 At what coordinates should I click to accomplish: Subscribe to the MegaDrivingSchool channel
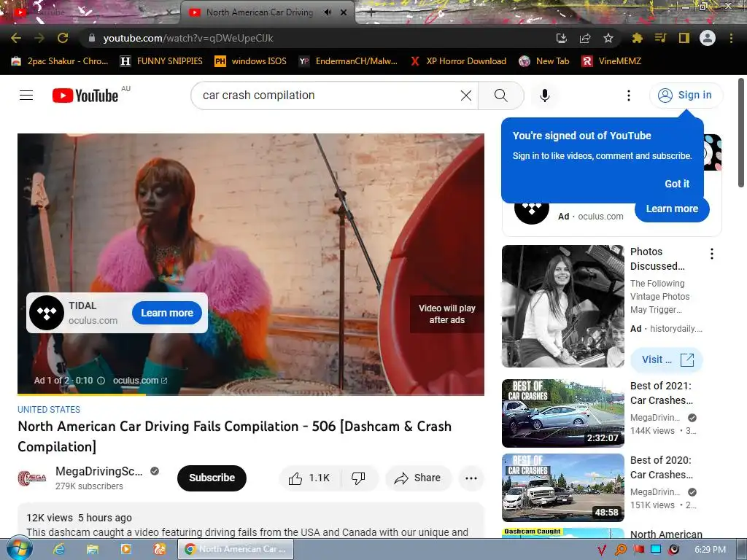pyautogui.click(x=212, y=478)
